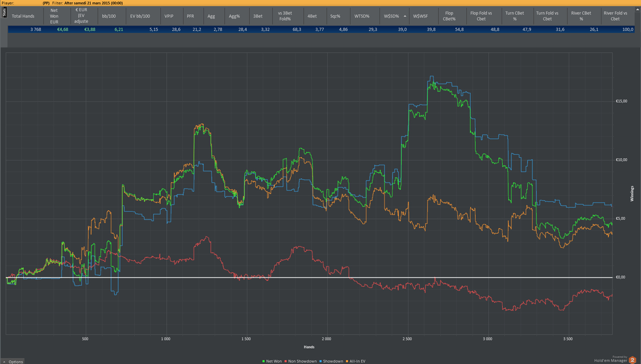Click the Agg column header
Viewport: 641px width, 364px height.
[214, 16]
